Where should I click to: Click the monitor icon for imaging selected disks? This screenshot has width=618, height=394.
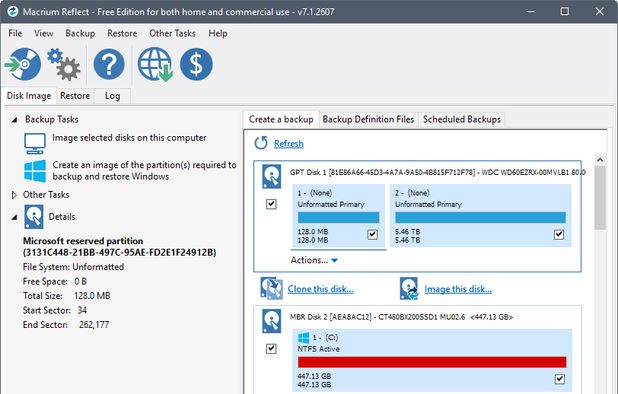[x=35, y=143]
